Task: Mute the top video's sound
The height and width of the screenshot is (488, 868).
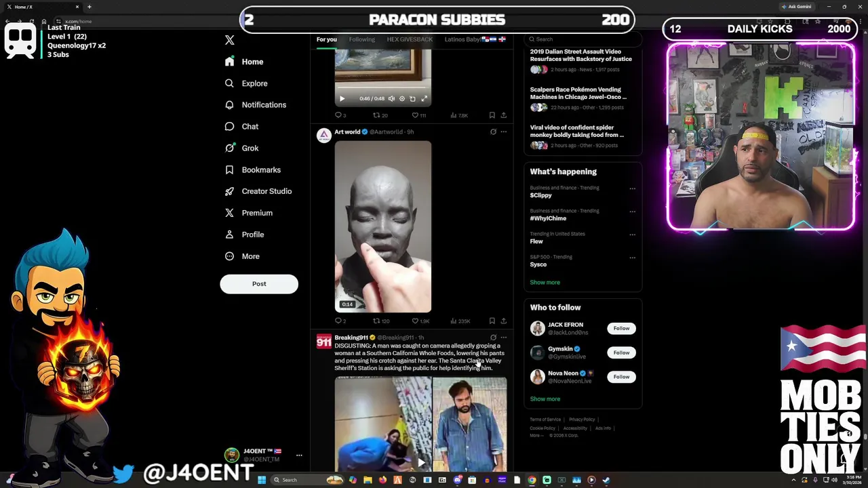Action: (x=391, y=99)
